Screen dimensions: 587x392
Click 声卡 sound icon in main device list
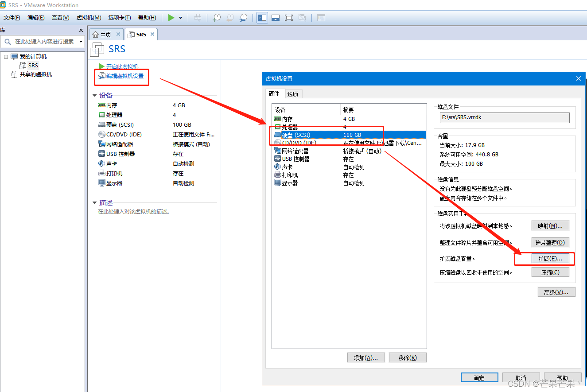tap(102, 164)
